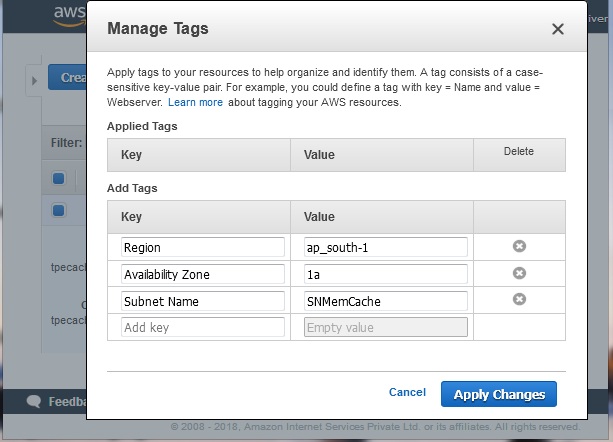
Task: Click the 1a value field
Action: click(x=385, y=274)
